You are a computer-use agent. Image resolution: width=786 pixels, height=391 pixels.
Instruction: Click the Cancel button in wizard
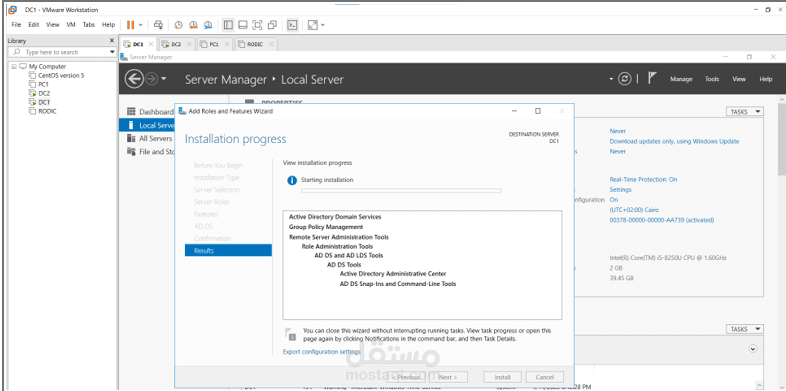[544, 377]
